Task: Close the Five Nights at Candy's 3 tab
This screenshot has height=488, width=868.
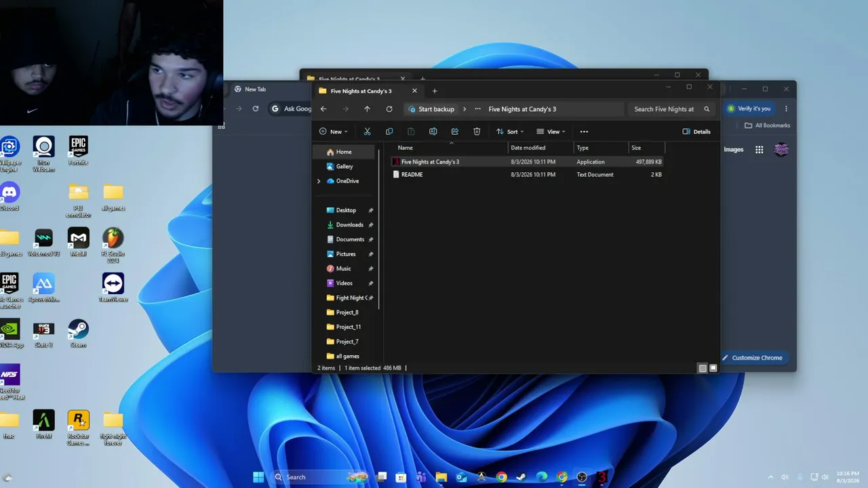Action: point(414,91)
